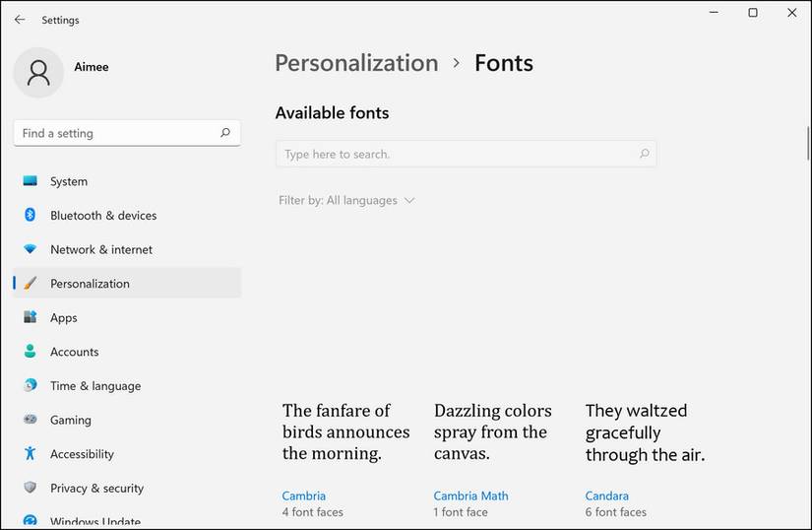Click the Accessibility figure icon
Image resolution: width=812 pixels, height=530 pixels.
tap(31, 454)
